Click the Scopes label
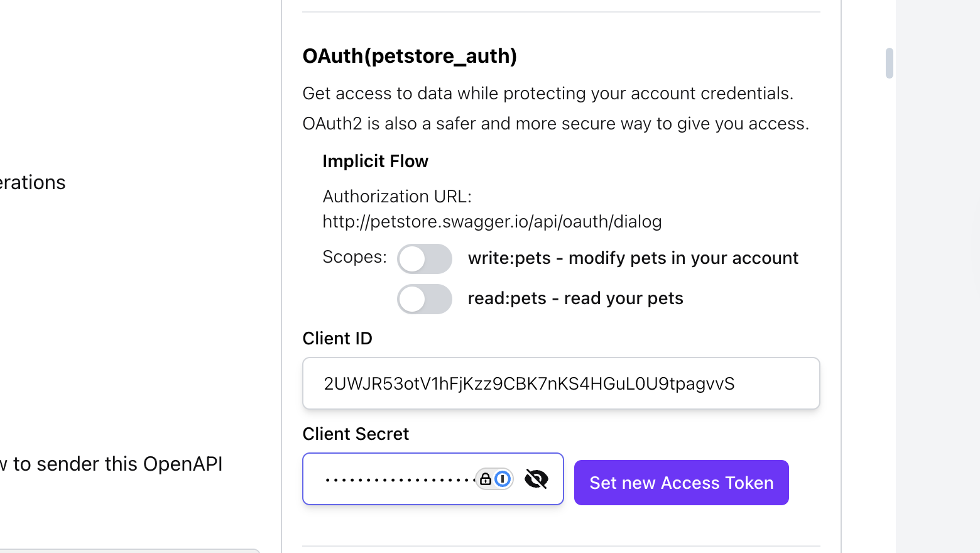The image size is (980, 553). click(354, 257)
